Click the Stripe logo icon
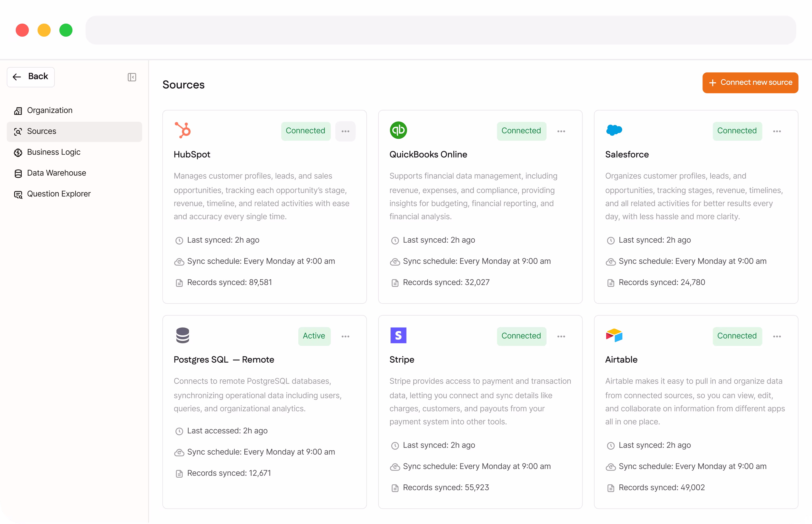Image resolution: width=812 pixels, height=524 pixels. click(x=398, y=335)
